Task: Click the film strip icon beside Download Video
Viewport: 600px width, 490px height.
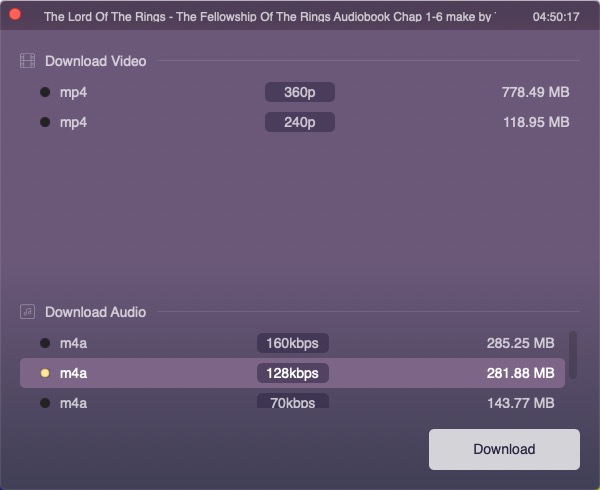Action: click(x=28, y=61)
